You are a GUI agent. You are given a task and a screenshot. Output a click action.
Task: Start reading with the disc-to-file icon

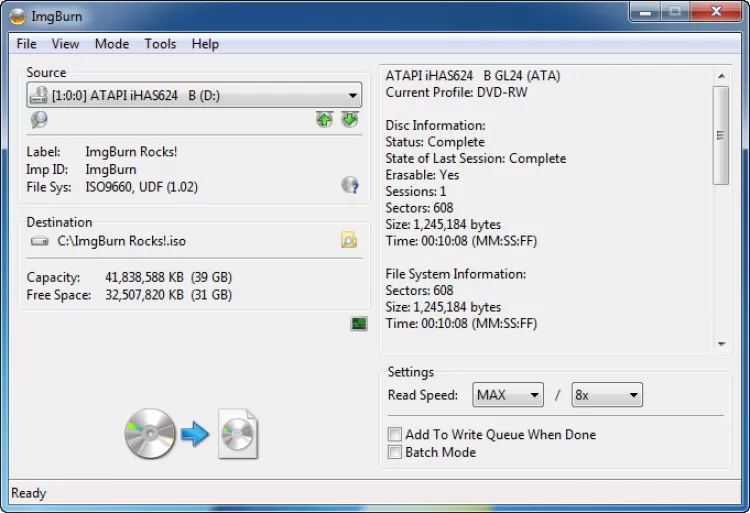(x=191, y=434)
